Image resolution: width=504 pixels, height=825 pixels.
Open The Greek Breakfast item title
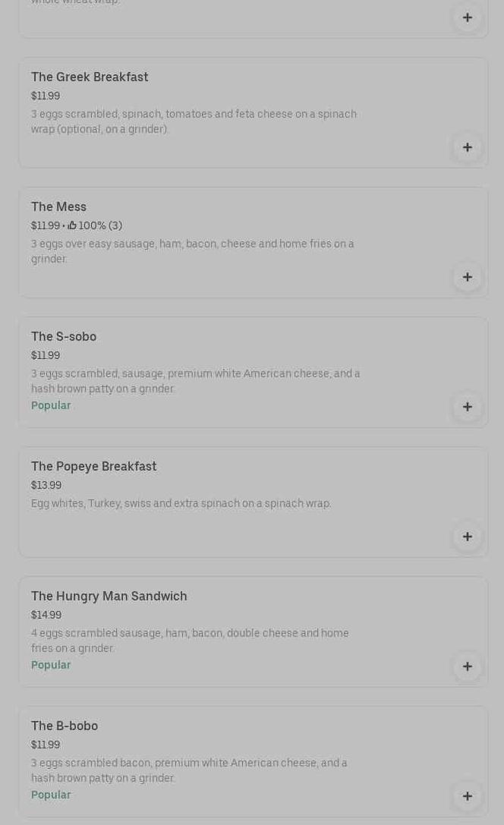[90, 77]
